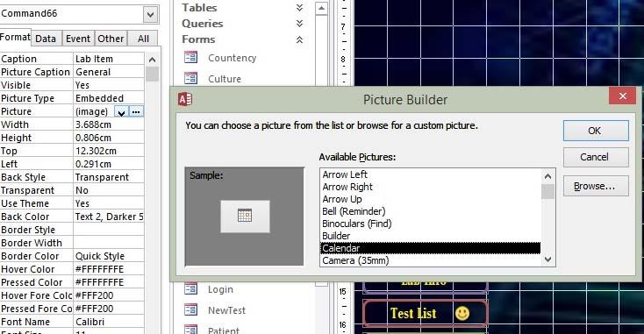The height and width of the screenshot is (334, 644).
Task: Switch to the Data tab
Action: point(46,39)
